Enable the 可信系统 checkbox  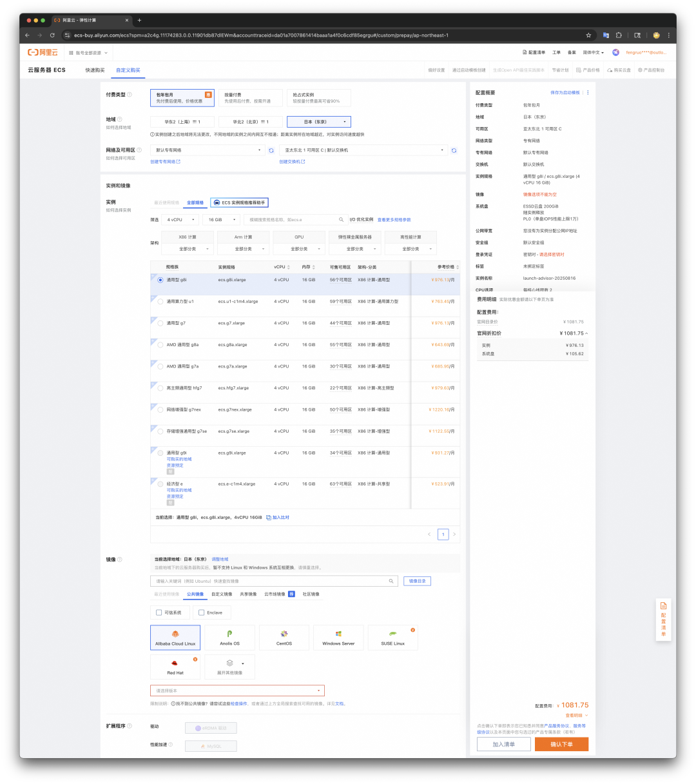click(159, 612)
